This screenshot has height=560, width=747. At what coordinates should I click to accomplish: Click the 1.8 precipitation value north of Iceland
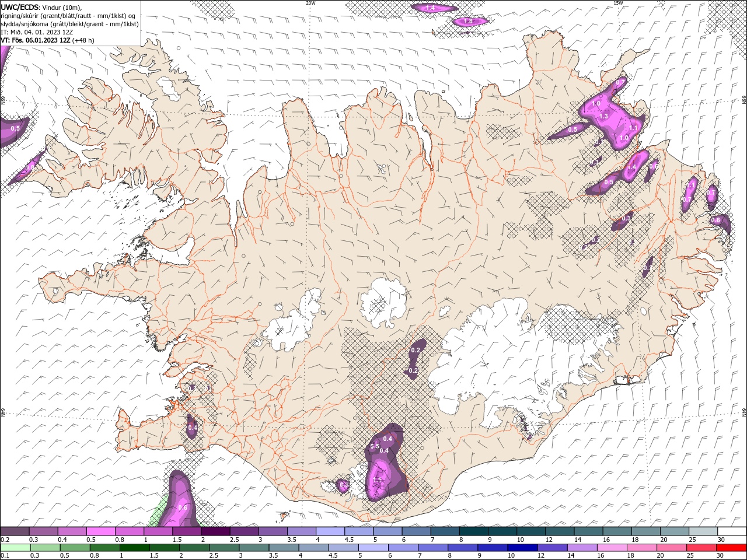468,22
